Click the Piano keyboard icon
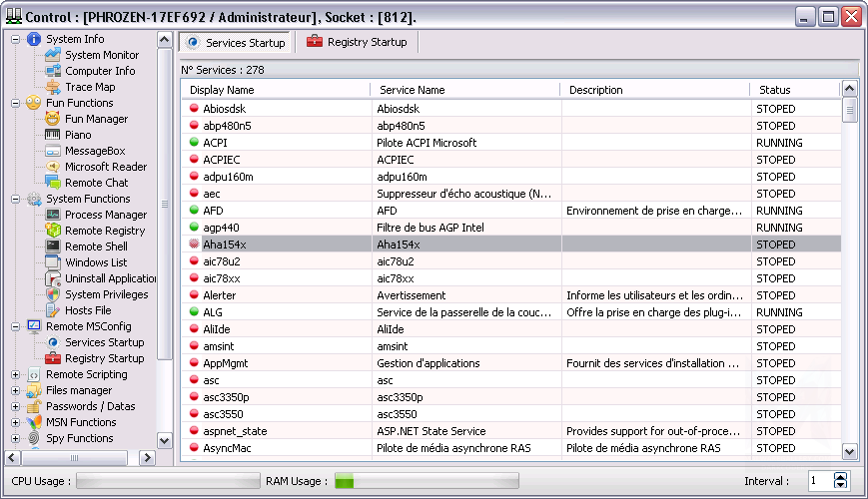The width and height of the screenshot is (868, 499). click(x=53, y=135)
